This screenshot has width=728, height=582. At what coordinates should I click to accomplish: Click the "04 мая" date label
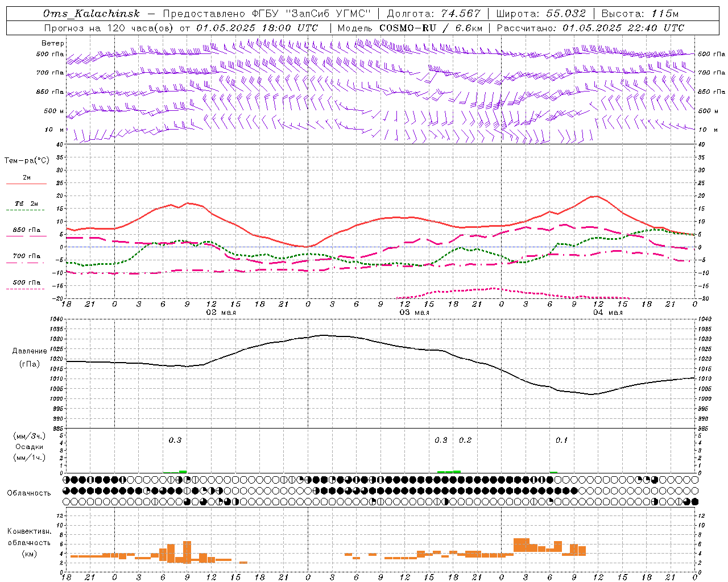tap(607, 313)
